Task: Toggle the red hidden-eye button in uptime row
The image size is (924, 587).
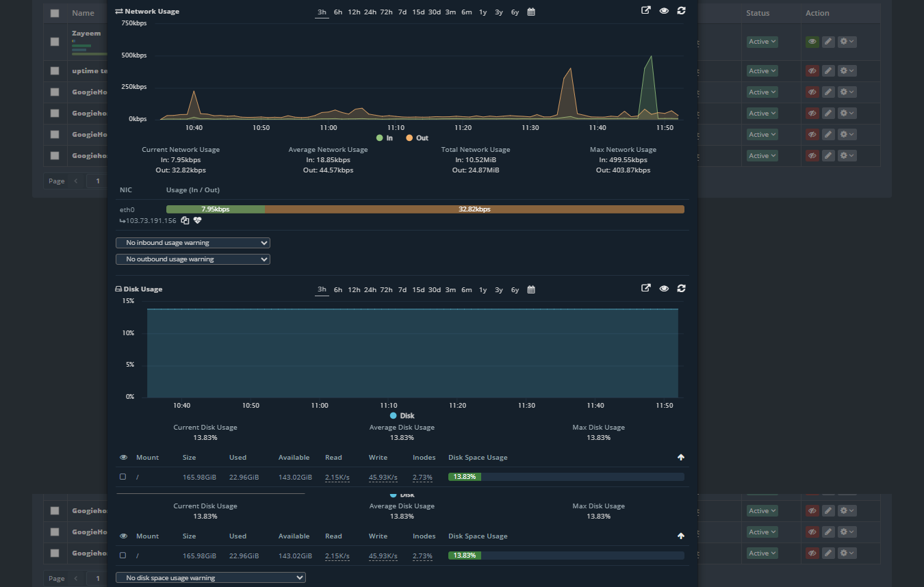Action: pos(812,70)
